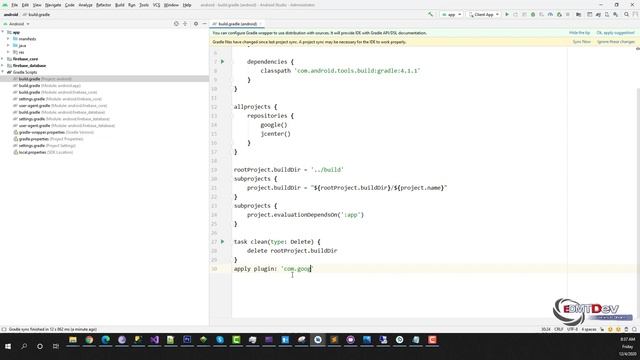Open the Navigate menu
Viewport: 640px width, 360px height.
click(x=53, y=5)
